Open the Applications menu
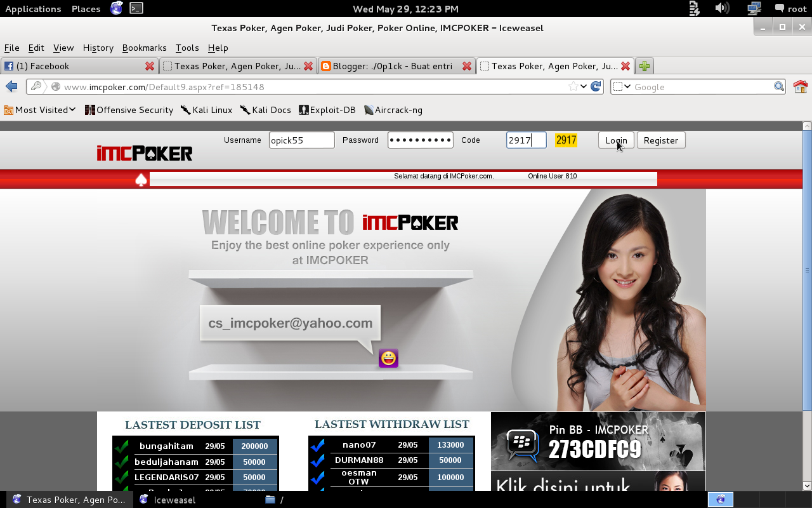Image resolution: width=812 pixels, height=508 pixels. coord(33,9)
